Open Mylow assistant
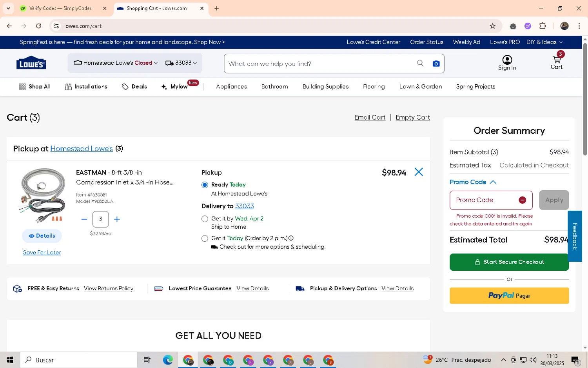This screenshot has height=368, width=588. click(x=175, y=87)
